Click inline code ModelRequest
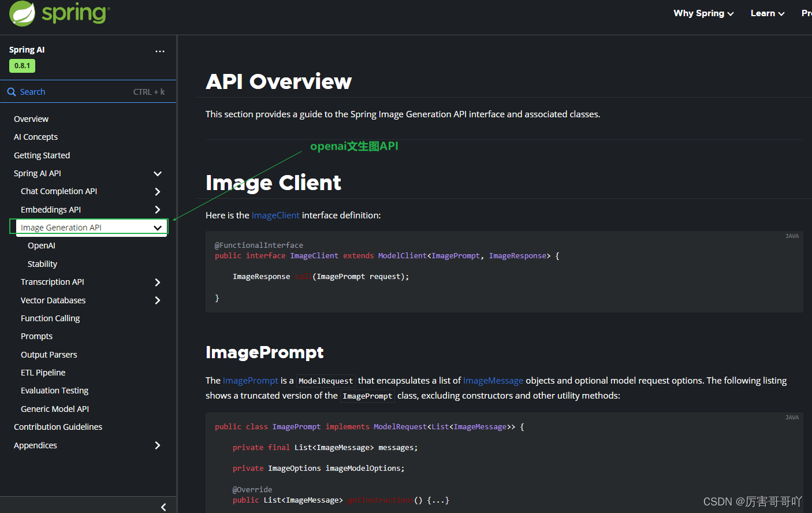Screen dimensions: 812x513 326,381
